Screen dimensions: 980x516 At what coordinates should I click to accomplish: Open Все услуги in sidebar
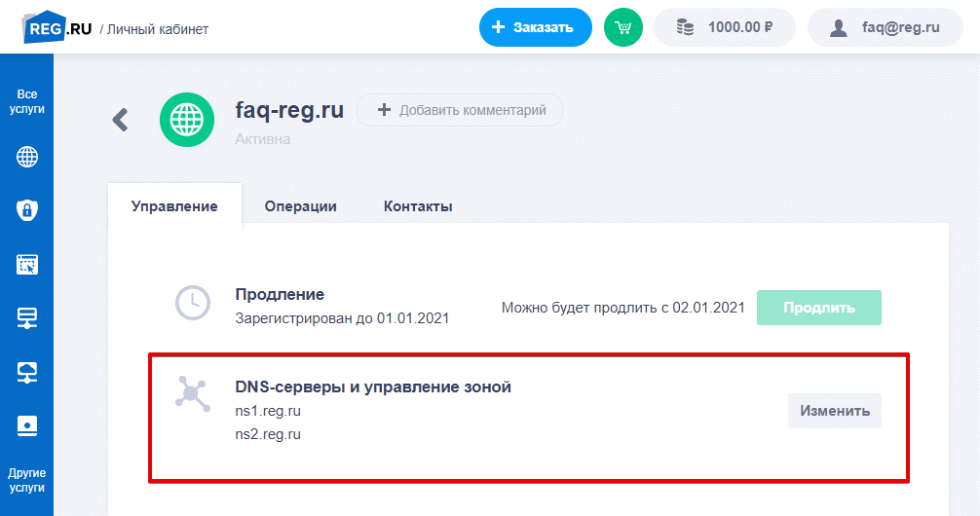tap(27, 101)
